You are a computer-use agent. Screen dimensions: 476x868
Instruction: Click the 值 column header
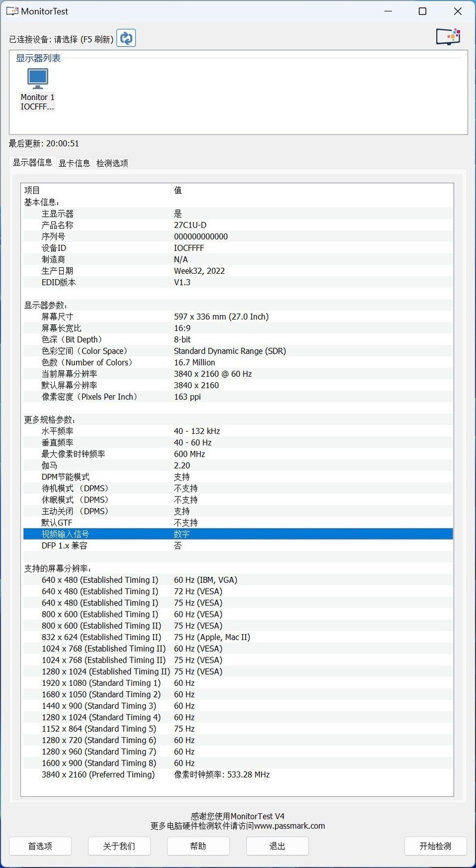(177, 190)
